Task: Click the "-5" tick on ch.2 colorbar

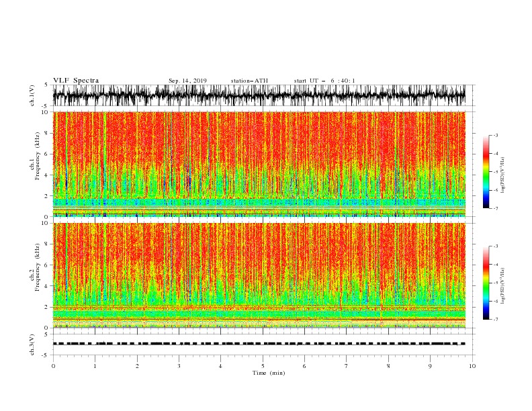Action: click(x=495, y=283)
